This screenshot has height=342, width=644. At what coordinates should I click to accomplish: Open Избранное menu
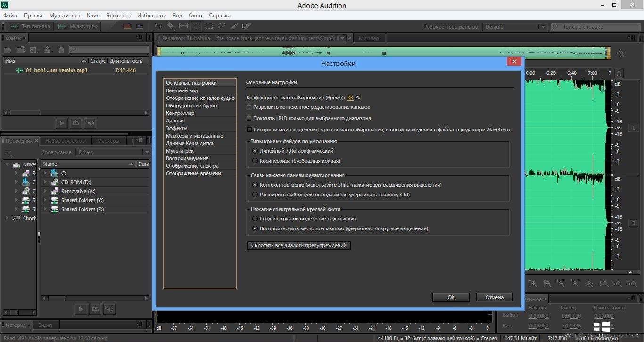tap(151, 16)
